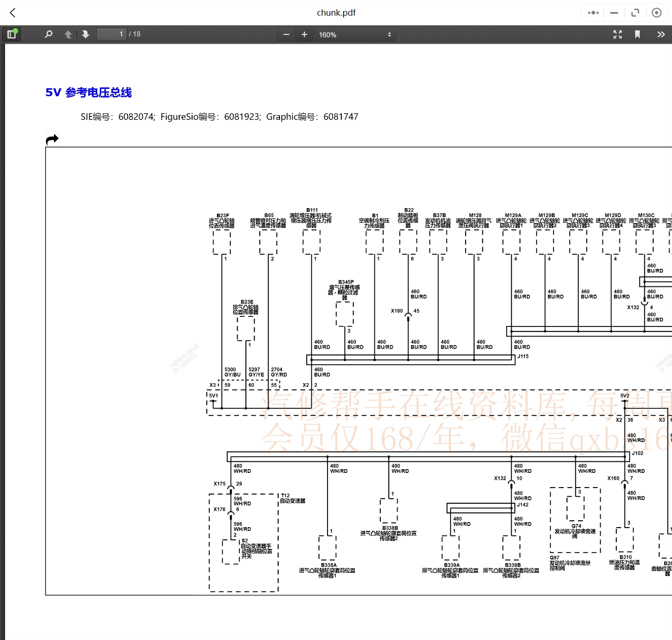Open the 160% zoom level dropdown
672x640 pixels.
(x=355, y=35)
